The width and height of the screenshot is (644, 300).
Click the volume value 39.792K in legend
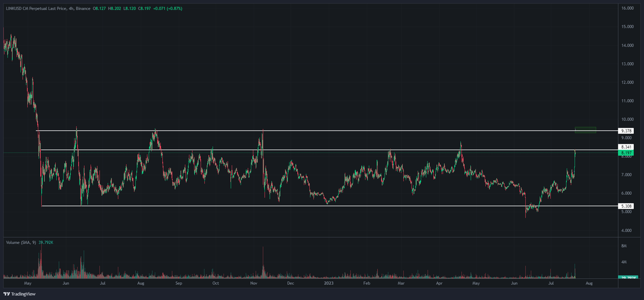[45, 243]
